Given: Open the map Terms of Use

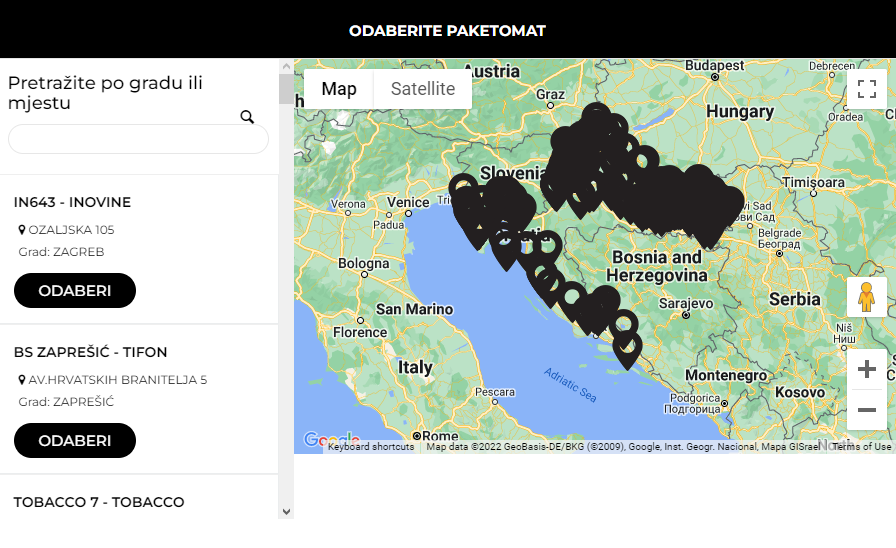Looking at the screenshot, I should (861, 447).
